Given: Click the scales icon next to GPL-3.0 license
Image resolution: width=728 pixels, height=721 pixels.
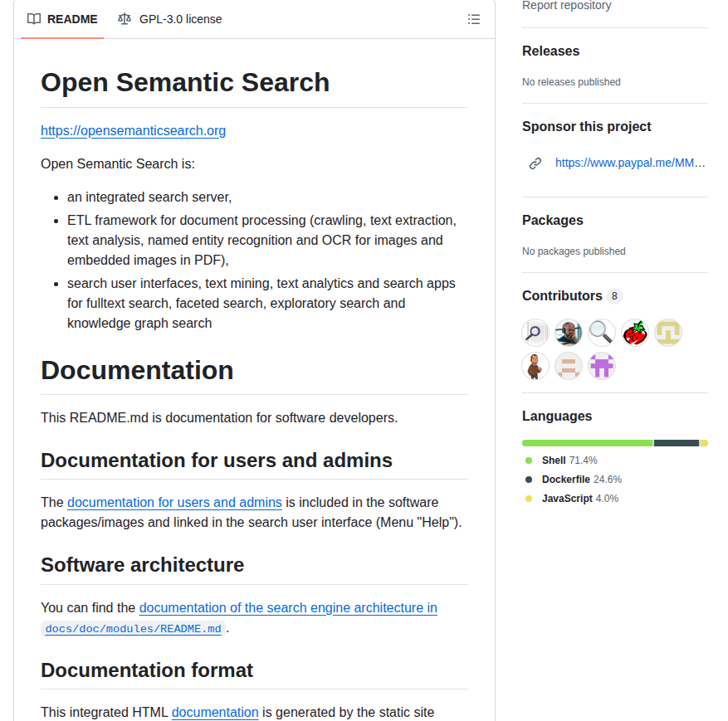Looking at the screenshot, I should 125,19.
